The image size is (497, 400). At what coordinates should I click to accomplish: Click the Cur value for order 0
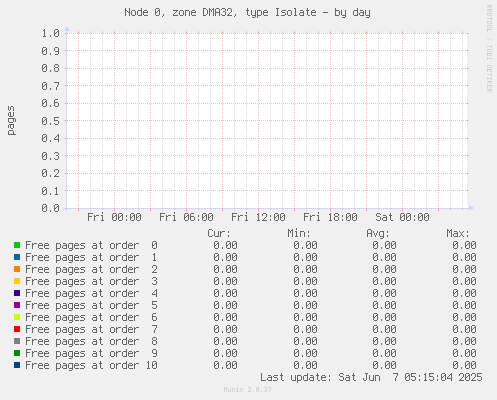click(226, 246)
